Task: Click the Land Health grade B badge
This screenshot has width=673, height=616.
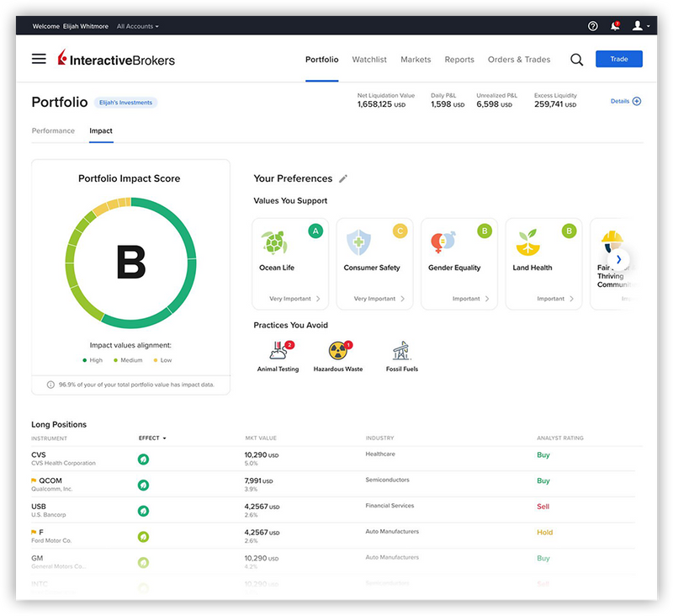Action: pos(570,231)
